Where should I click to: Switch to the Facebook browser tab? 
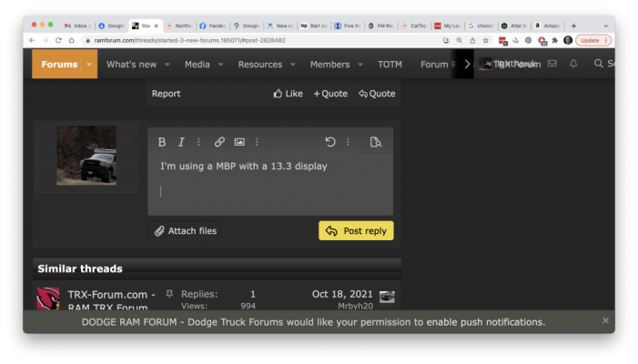pyautogui.click(x=213, y=25)
